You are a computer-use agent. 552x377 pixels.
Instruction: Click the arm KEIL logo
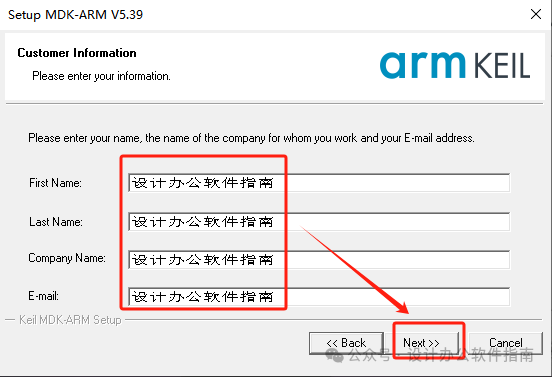(455, 65)
